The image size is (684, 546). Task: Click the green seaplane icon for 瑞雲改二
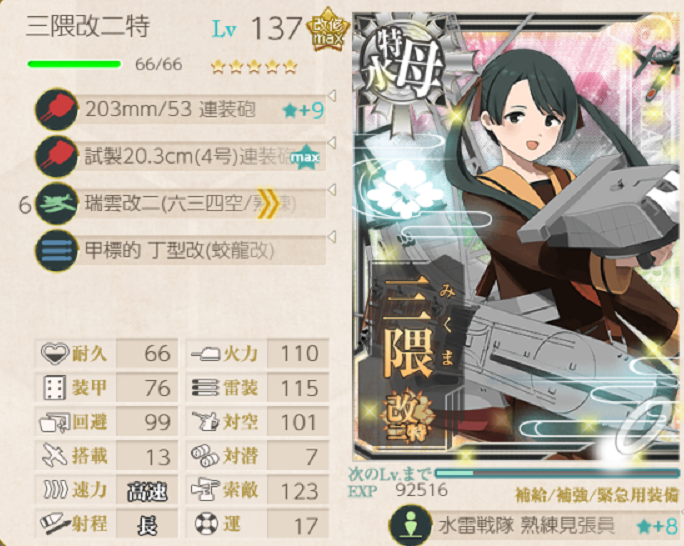[x=56, y=204]
